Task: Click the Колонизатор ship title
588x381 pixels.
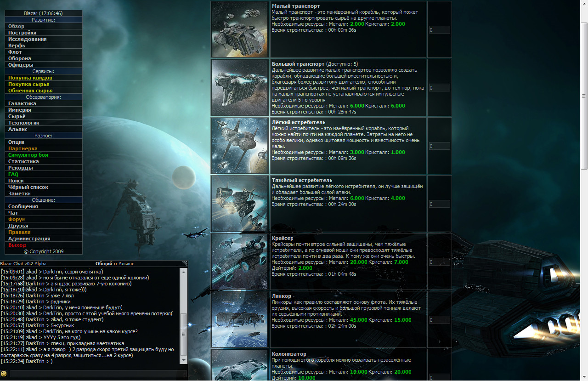Action: [x=288, y=354]
